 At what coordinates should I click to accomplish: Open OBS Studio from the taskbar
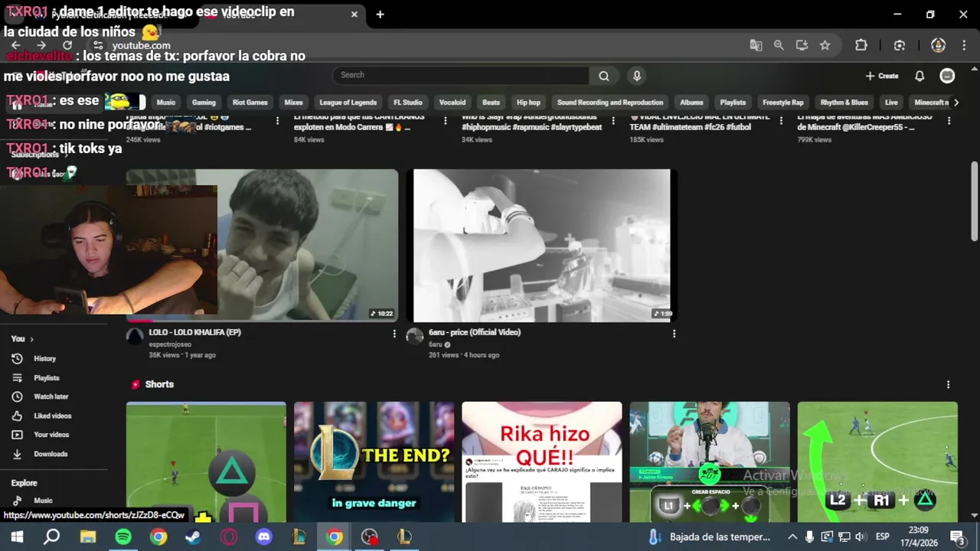point(370,537)
